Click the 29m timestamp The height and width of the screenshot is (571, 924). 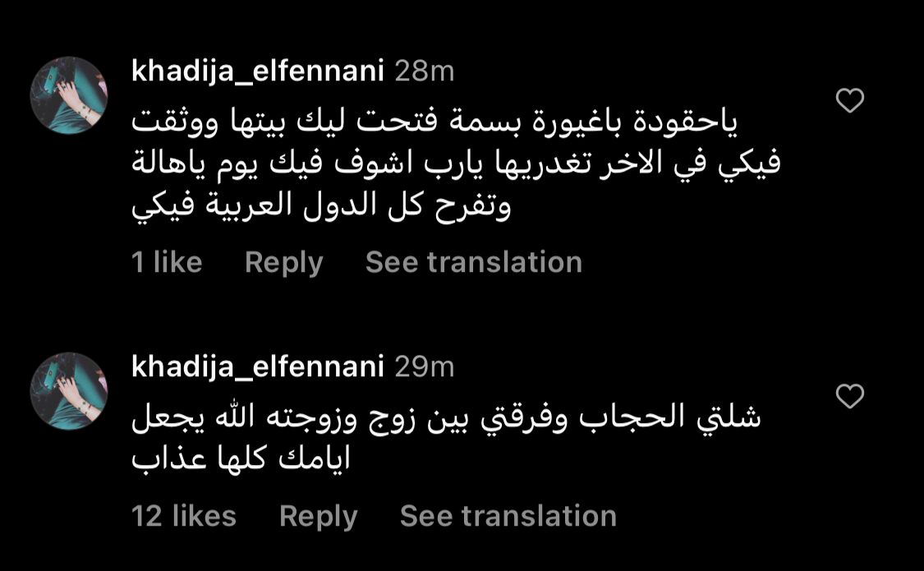pyautogui.click(x=425, y=367)
